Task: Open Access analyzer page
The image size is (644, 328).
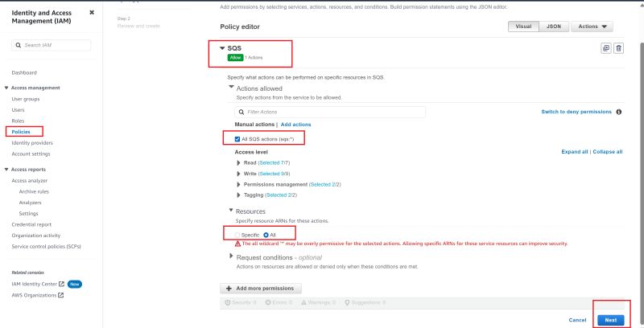Action: click(30, 180)
